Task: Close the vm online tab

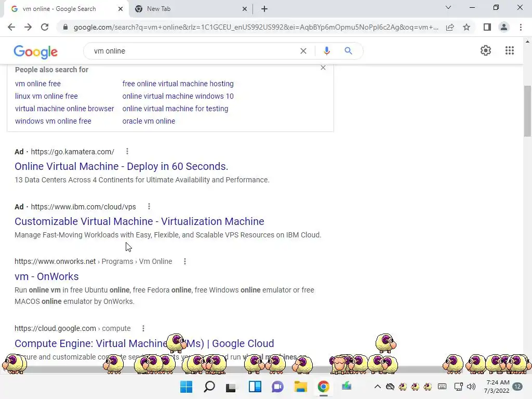Action: point(121,9)
